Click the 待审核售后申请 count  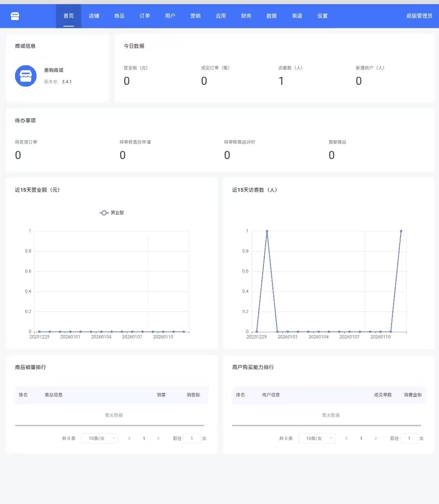click(122, 155)
